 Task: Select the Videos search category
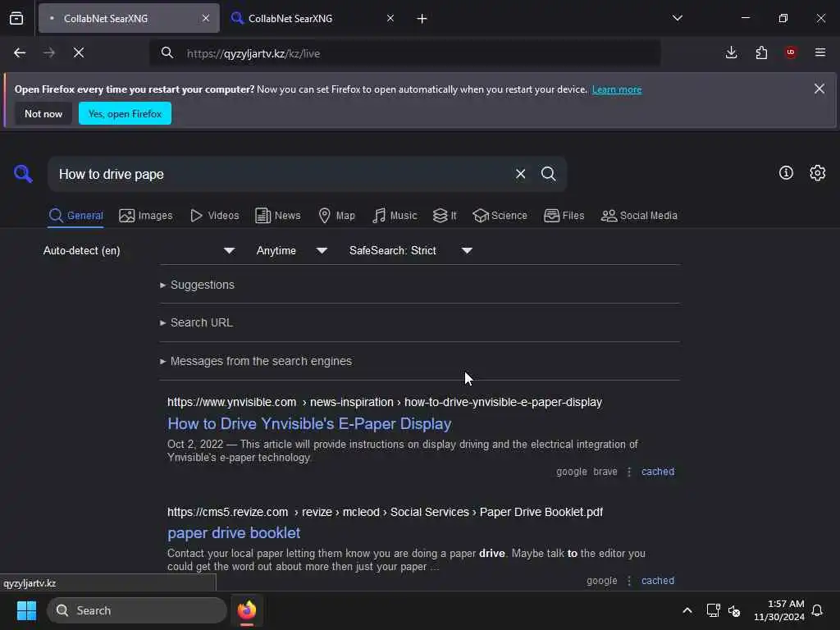(x=215, y=216)
